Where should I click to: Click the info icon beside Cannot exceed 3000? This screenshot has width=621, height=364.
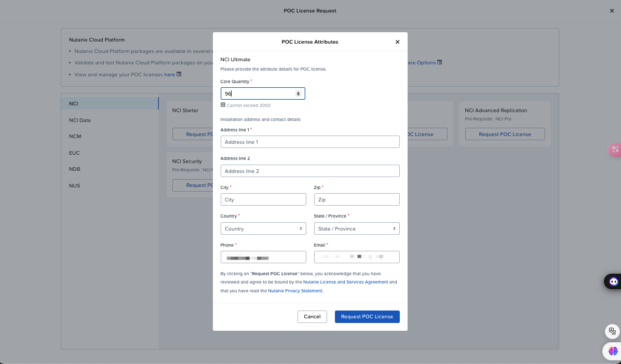[x=223, y=105]
